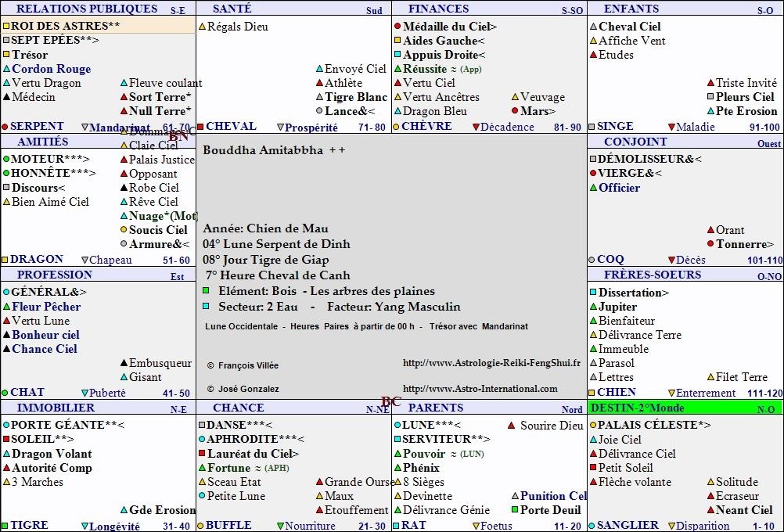
Task: Open the Astro-International.com link
Action: (480, 389)
